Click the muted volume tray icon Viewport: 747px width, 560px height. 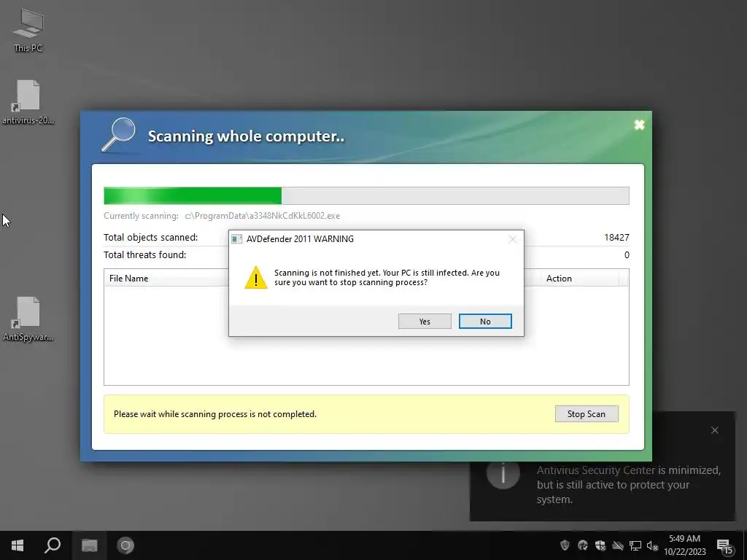pyautogui.click(x=652, y=545)
